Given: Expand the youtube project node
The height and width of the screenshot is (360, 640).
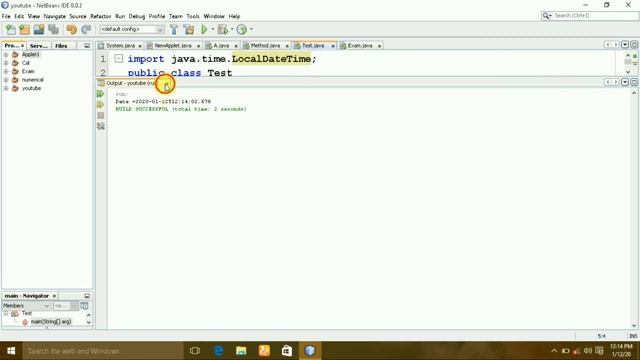Looking at the screenshot, I should 6,88.
